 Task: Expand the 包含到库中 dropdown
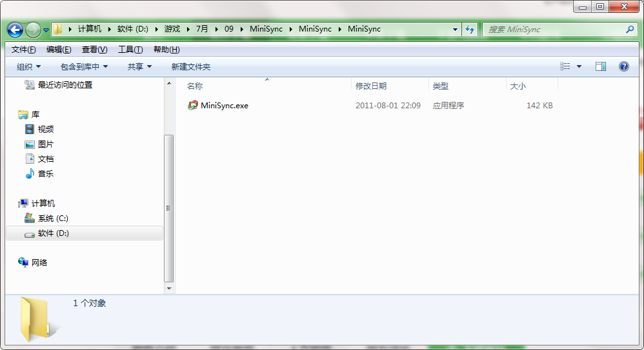[x=84, y=66]
